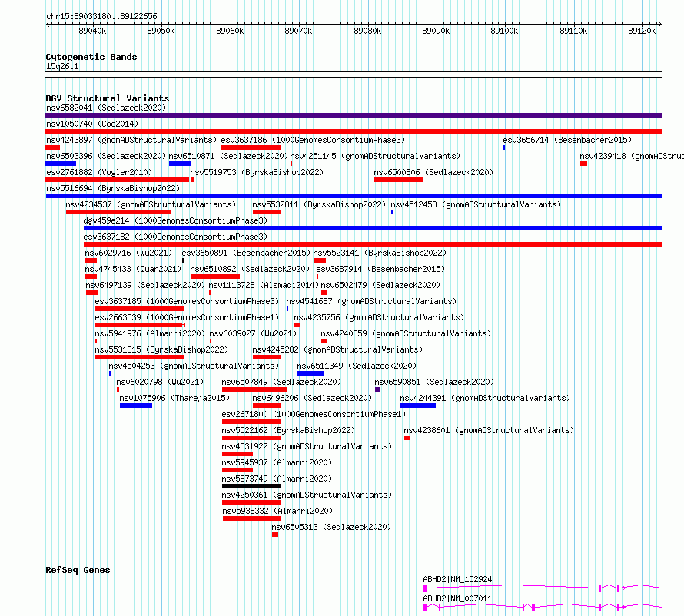
Task: Select the nsv6500806 (Sedlazeck2020) label
Action: point(433,172)
